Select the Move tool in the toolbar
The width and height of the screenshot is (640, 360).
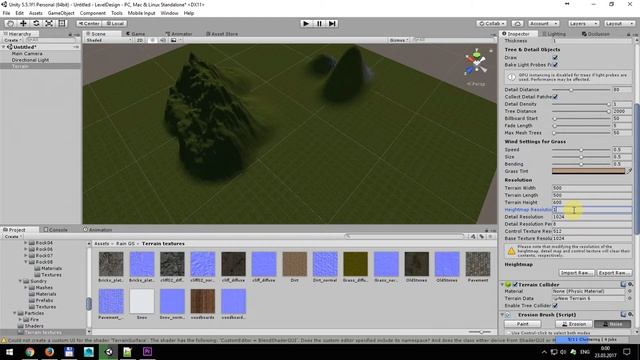pyautogui.click(x=23, y=23)
